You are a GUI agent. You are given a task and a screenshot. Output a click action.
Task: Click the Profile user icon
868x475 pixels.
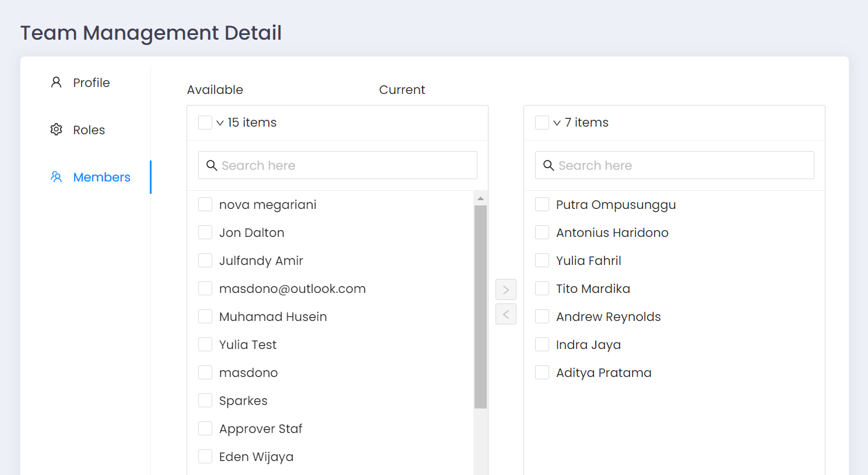click(56, 82)
